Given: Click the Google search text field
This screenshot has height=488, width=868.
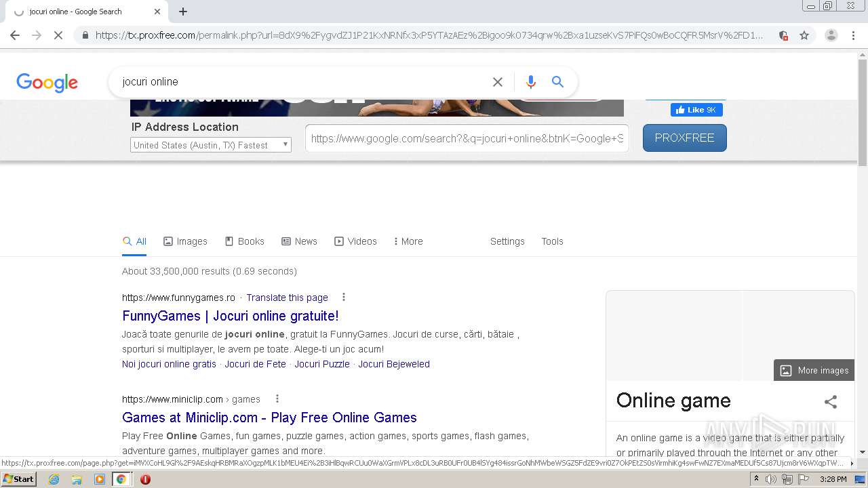Looking at the screenshot, I should 302,82.
